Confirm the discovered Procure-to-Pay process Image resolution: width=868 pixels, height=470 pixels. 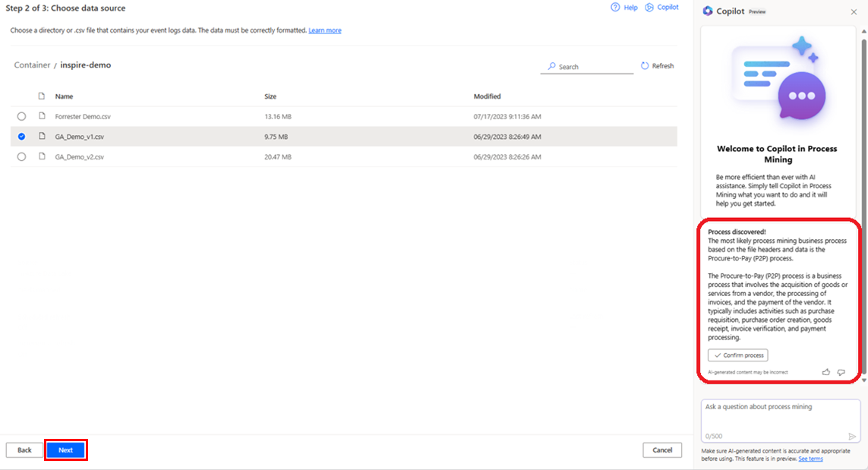click(x=737, y=354)
